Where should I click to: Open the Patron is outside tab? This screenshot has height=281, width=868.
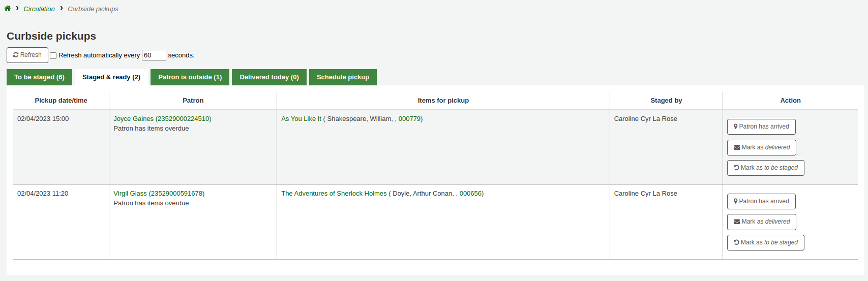pos(190,77)
